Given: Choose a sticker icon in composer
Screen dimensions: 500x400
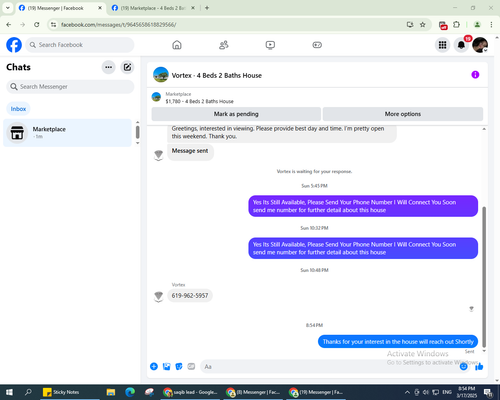Looking at the screenshot, I should pos(179,367).
